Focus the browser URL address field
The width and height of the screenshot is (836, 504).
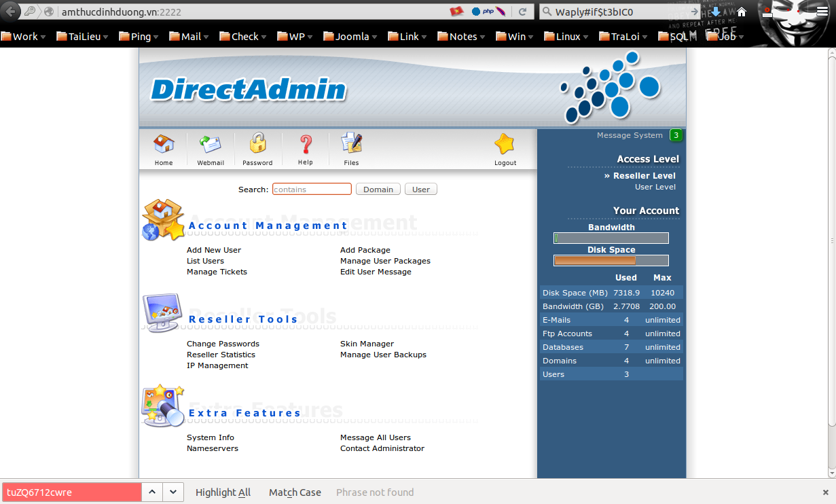click(251, 12)
